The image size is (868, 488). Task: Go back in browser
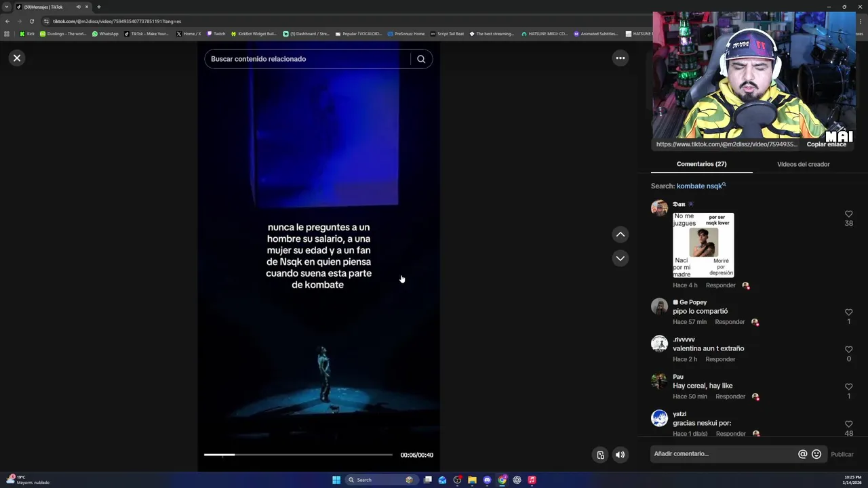click(x=7, y=21)
